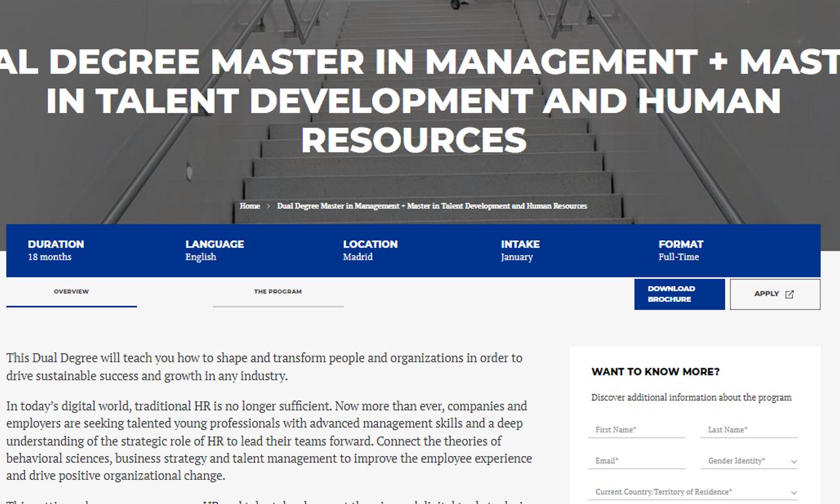This screenshot has width=840, height=504.
Task: Select the Email input field
Action: click(636, 461)
